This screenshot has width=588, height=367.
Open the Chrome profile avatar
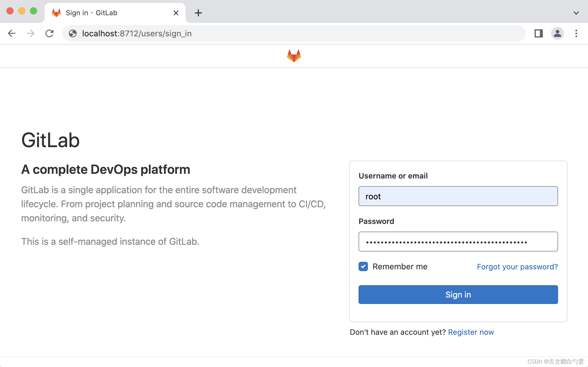[557, 33]
